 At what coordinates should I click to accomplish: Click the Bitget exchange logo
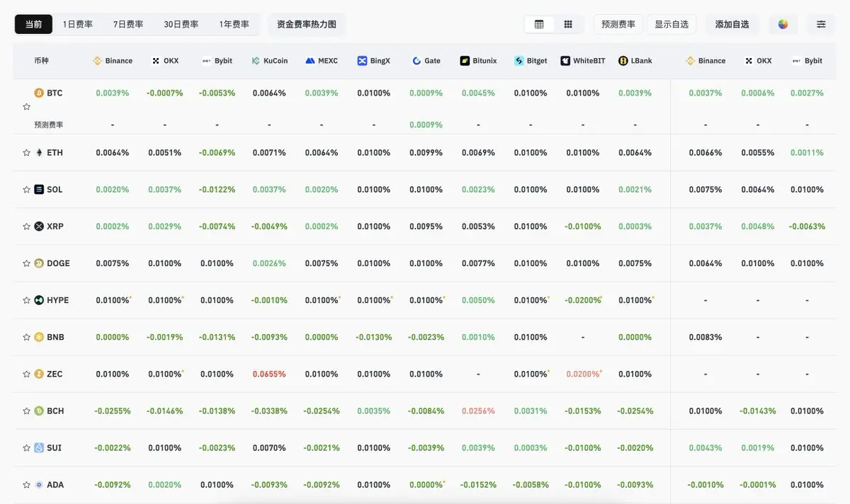click(519, 61)
